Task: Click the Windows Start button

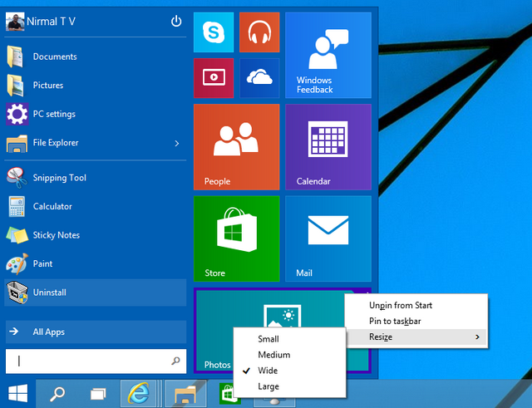Action: tap(17, 393)
